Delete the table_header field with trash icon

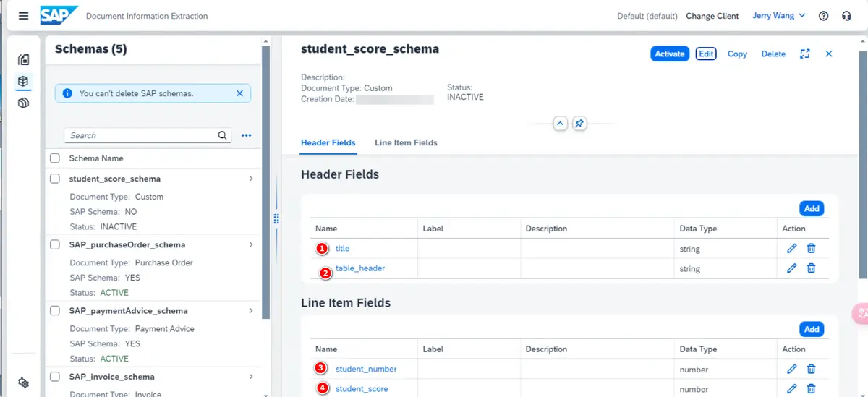811,268
